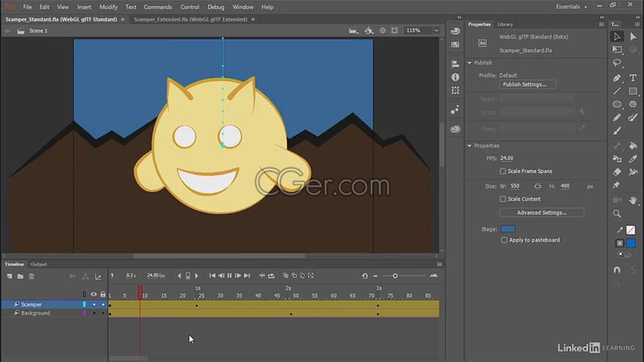Image resolution: width=644 pixels, height=362 pixels.
Task: Toggle the loop playback button
Action: tap(271, 276)
